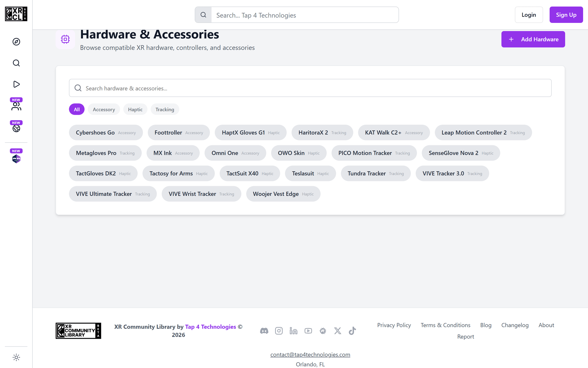The height and width of the screenshot is (368, 588).
Task: Select the Omni One chip
Action: click(x=235, y=153)
